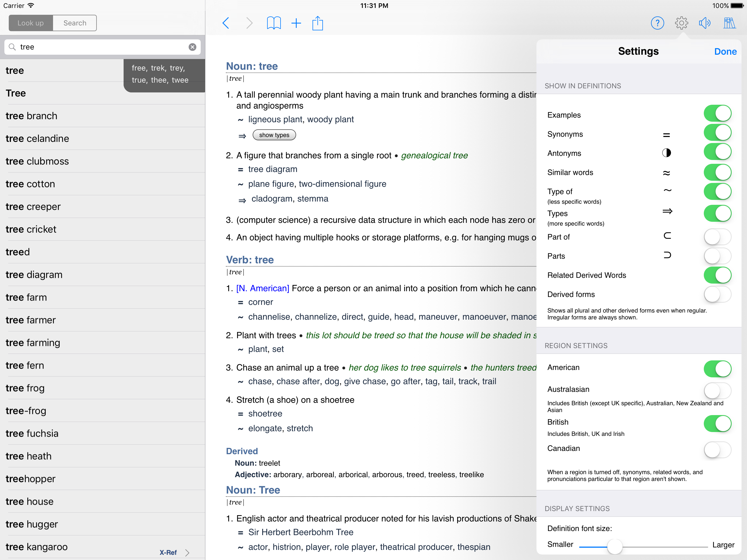Select tree house in word list
747x560 pixels.
tap(30, 501)
